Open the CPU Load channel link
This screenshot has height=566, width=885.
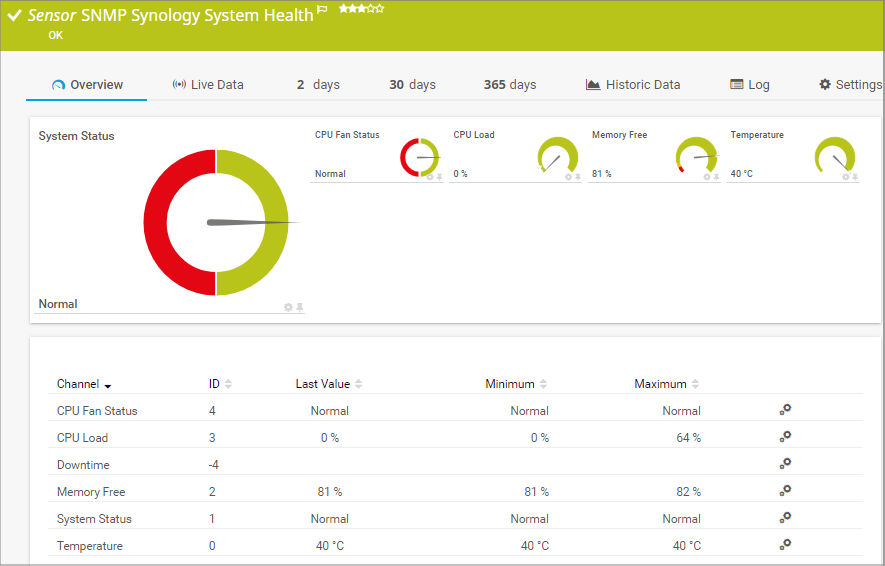82,438
